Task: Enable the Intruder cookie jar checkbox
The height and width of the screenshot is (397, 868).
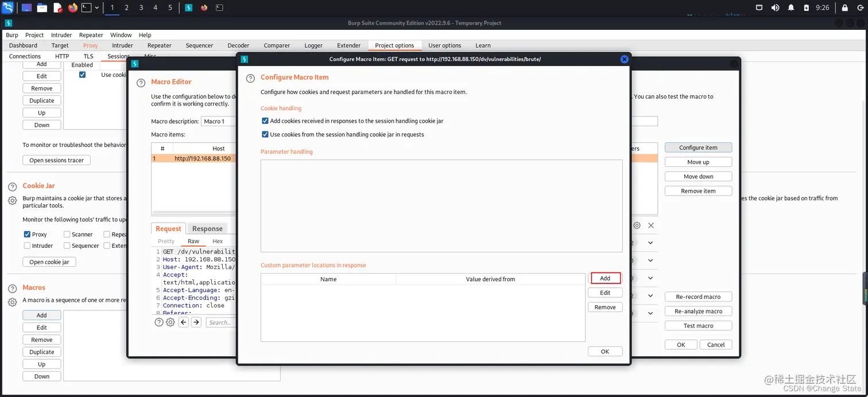Action: point(27,246)
